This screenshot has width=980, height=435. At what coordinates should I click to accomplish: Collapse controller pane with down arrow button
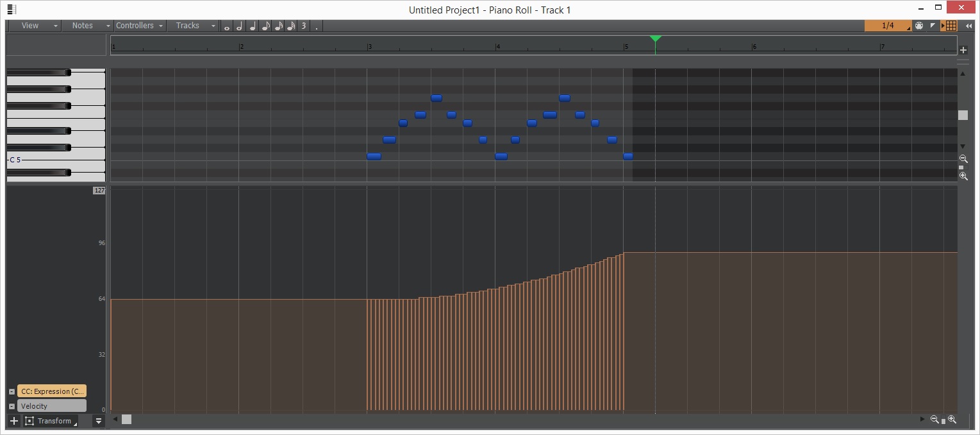(x=98, y=421)
